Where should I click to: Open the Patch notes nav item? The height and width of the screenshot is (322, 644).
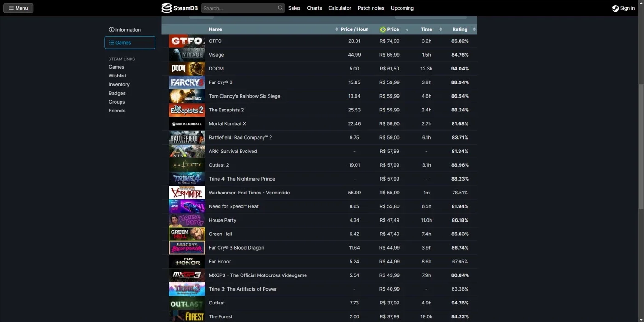pyautogui.click(x=371, y=8)
